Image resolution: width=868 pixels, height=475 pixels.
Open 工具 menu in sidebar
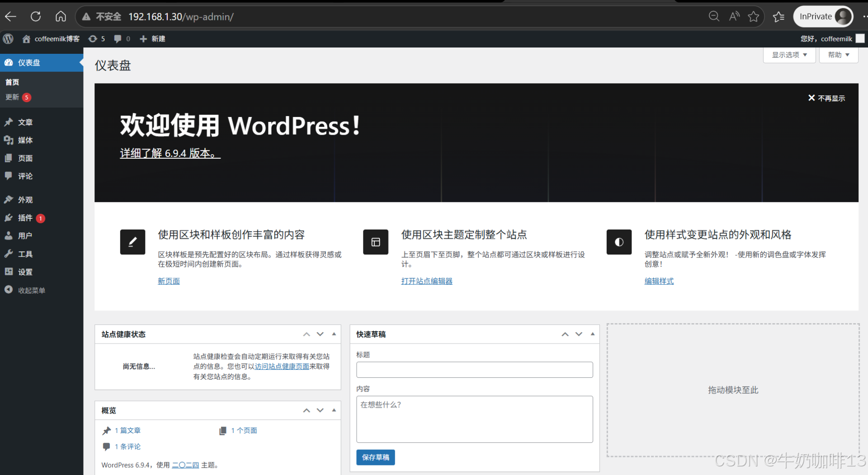(42, 254)
